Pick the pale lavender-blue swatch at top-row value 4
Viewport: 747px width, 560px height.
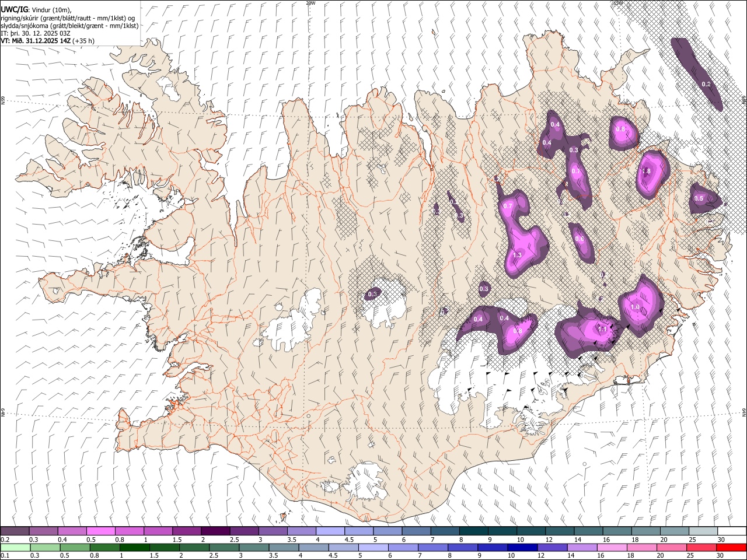tap(330, 531)
